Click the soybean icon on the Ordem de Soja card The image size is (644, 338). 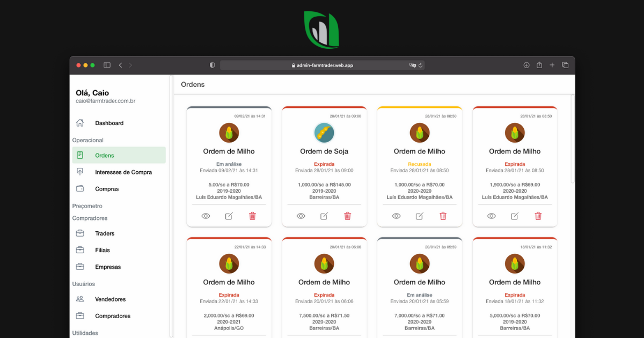point(324,133)
